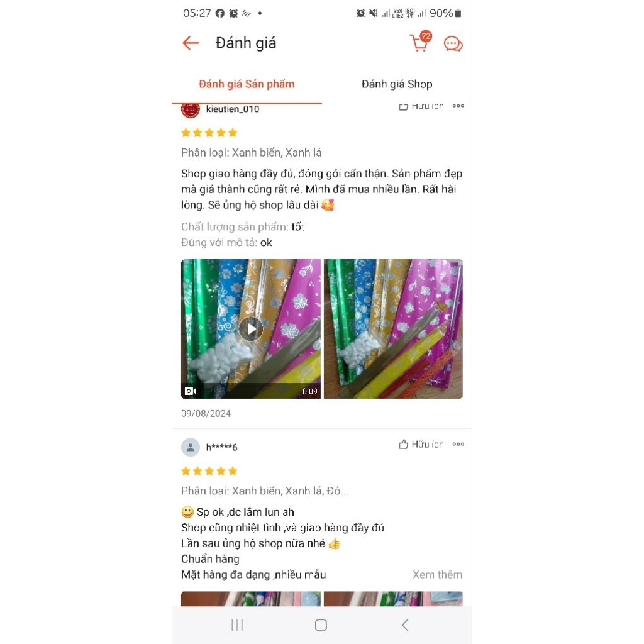Viewport: 644px width, 644px height.
Task: Mark h*****6's review as Hữu ích
Action: 421,445
